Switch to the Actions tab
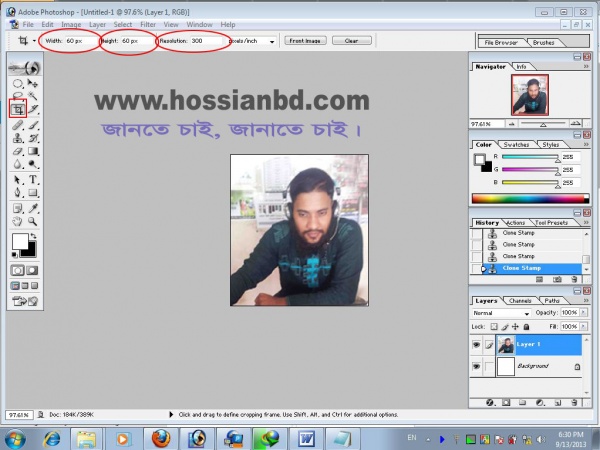 tap(515, 223)
